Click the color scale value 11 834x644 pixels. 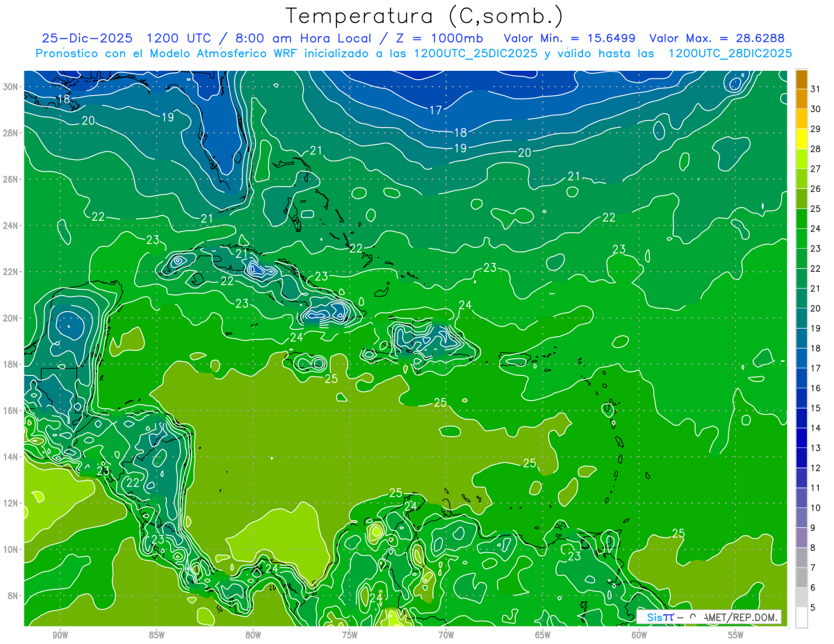816,488
